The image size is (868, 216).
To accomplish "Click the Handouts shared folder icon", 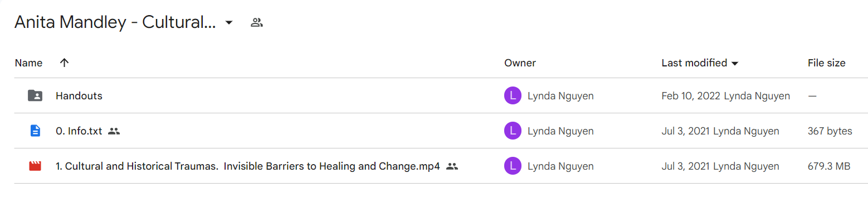I will point(35,95).
